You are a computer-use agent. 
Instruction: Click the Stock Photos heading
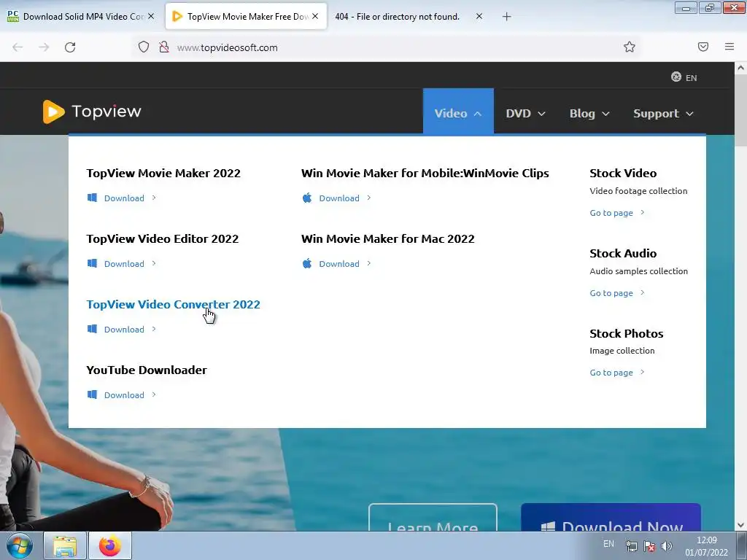coord(627,333)
